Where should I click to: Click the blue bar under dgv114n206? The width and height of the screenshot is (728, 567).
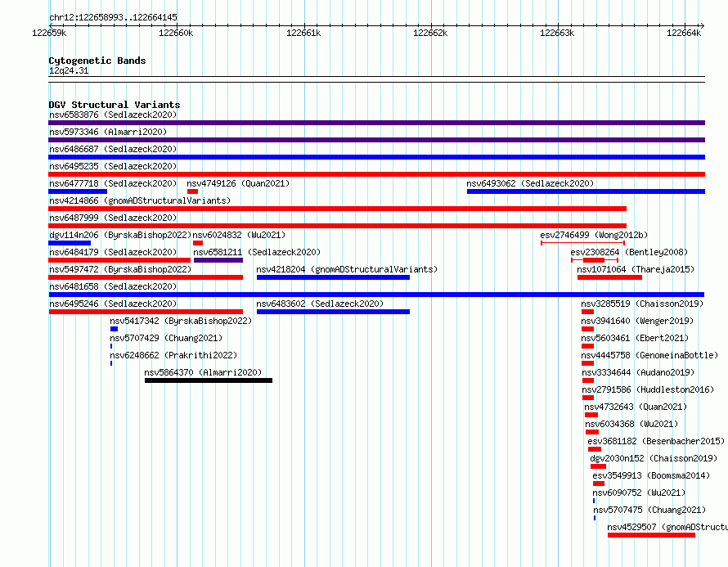[x=70, y=243]
